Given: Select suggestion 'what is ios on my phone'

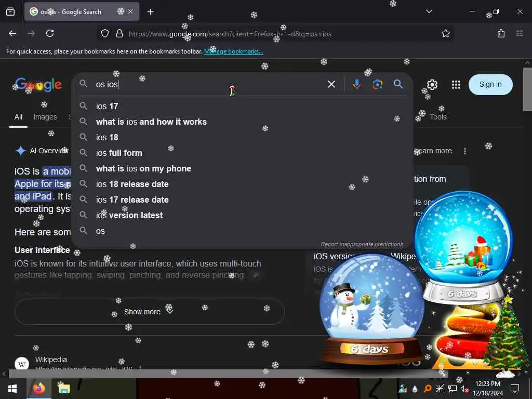Looking at the screenshot, I should click(242, 169).
